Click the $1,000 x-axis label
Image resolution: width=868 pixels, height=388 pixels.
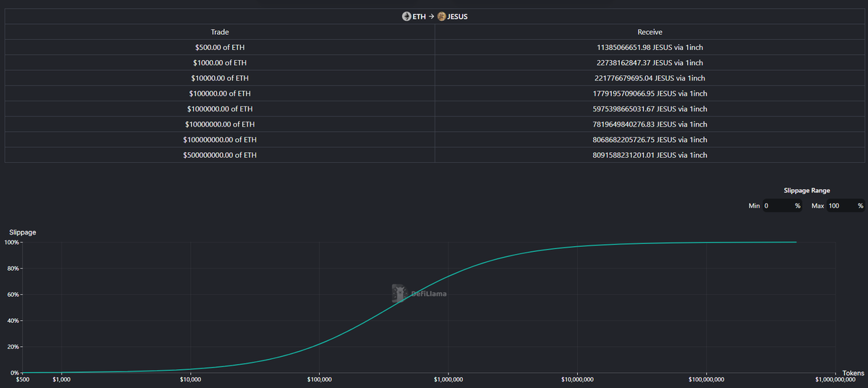[61, 379]
